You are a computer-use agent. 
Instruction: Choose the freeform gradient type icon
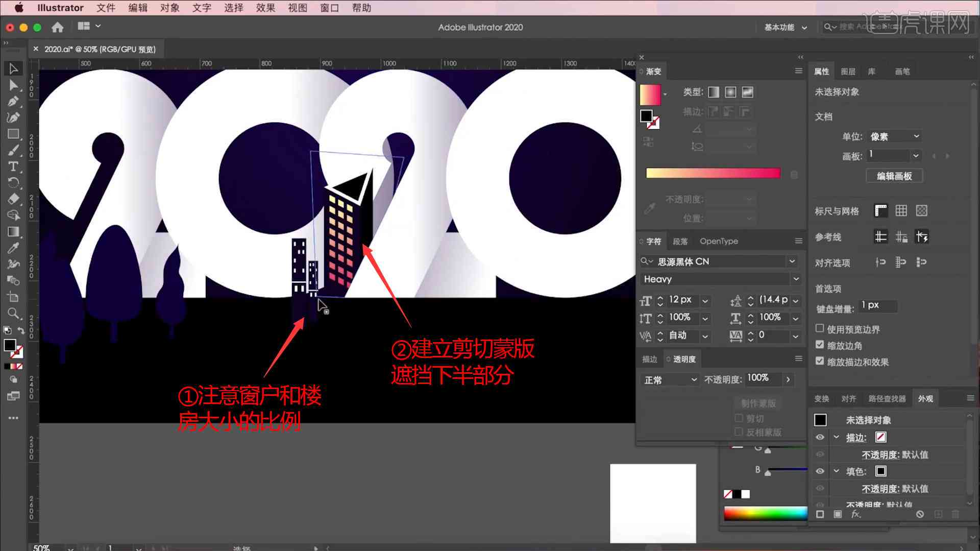click(x=747, y=92)
